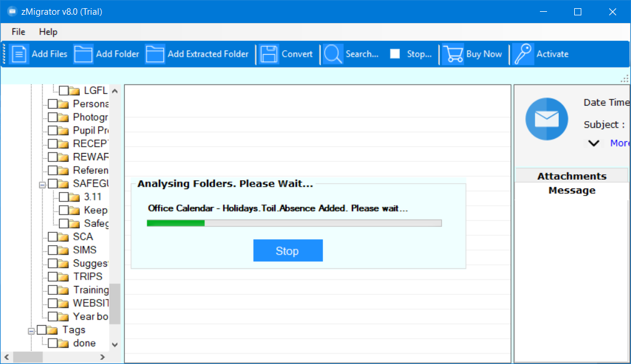Select the References folder name
This screenshot has height=364, width=631.
click(90, 170)
